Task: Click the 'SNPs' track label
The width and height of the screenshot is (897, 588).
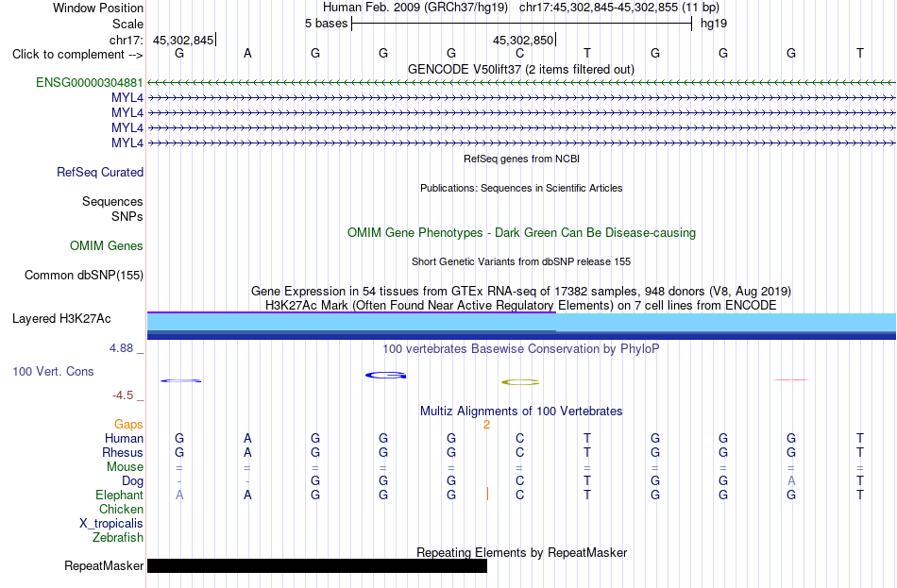Action: click(127, 217)
